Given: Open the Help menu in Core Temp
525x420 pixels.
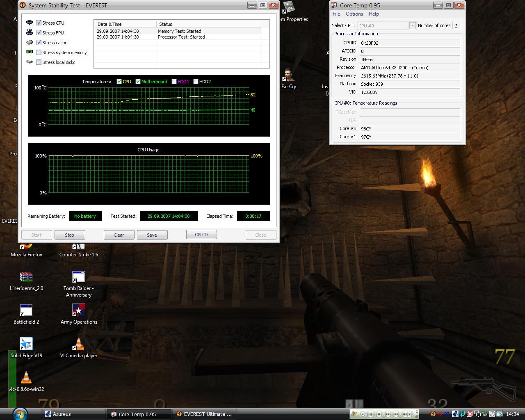Looking at the screenshot, I should [374, 14].
